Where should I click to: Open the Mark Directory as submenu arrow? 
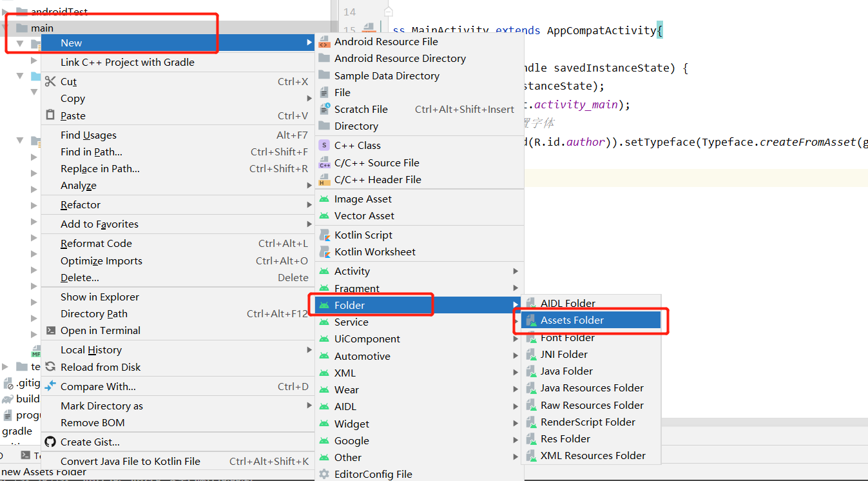pos(310,406)
